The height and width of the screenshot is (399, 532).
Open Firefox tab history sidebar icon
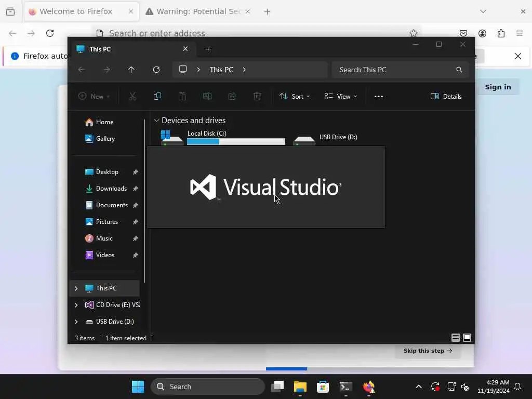point(10,11)
